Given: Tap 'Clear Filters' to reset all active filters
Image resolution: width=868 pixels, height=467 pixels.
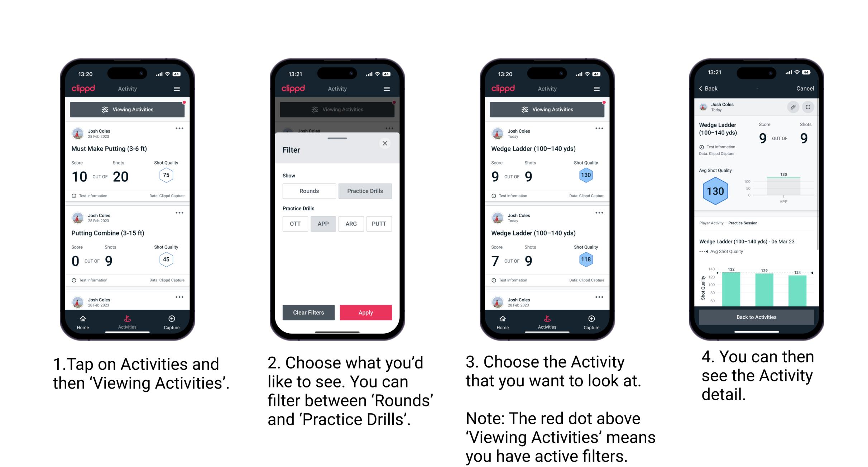Looking at the screenshot, I should [x=309, y=312].
